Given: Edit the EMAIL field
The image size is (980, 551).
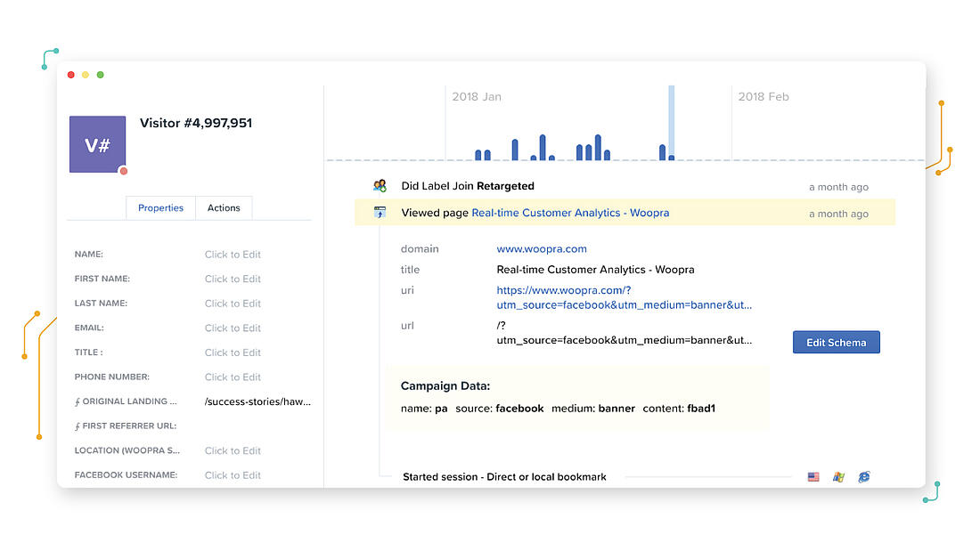Looking at the screenshot, I should [233, 328].
